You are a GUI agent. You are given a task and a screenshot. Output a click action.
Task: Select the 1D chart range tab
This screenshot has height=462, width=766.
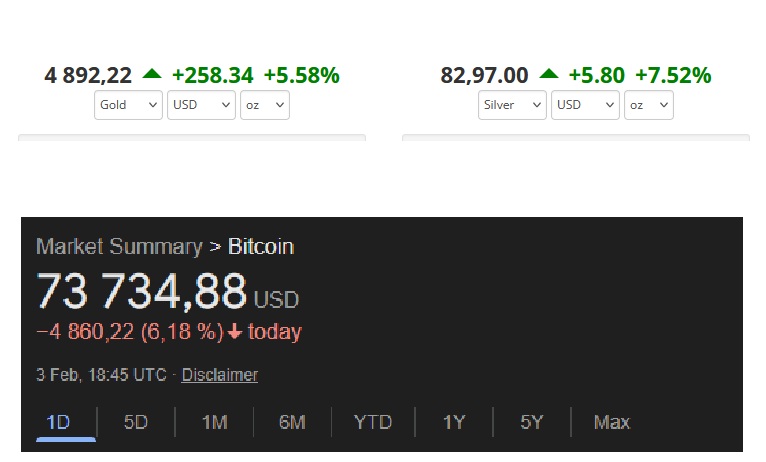point(58,422)
